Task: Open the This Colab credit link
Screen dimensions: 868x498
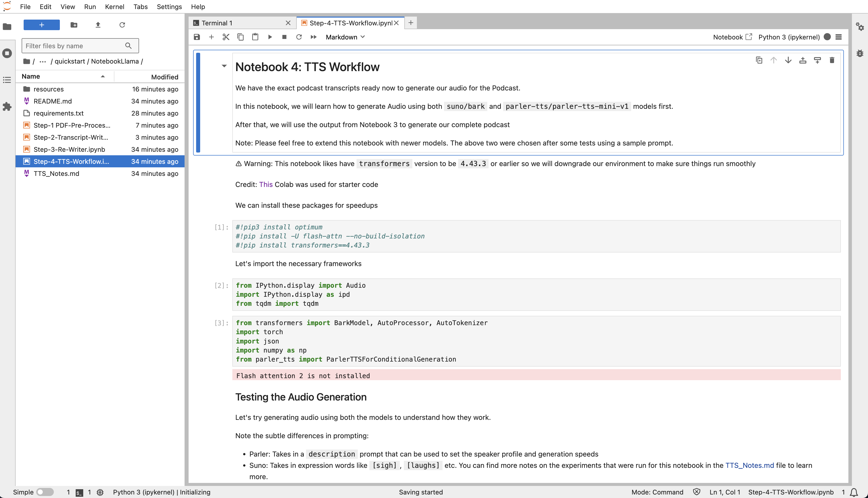Action: click(266, 184)
